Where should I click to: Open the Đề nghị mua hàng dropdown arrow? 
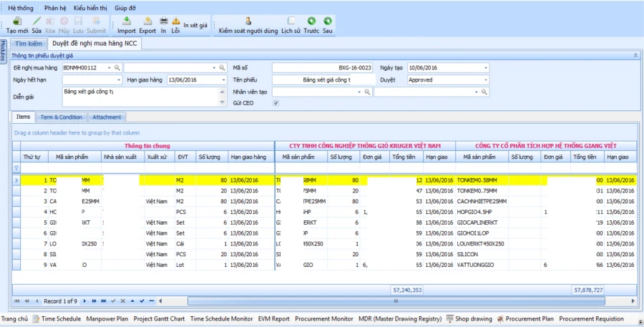[109, 68]
